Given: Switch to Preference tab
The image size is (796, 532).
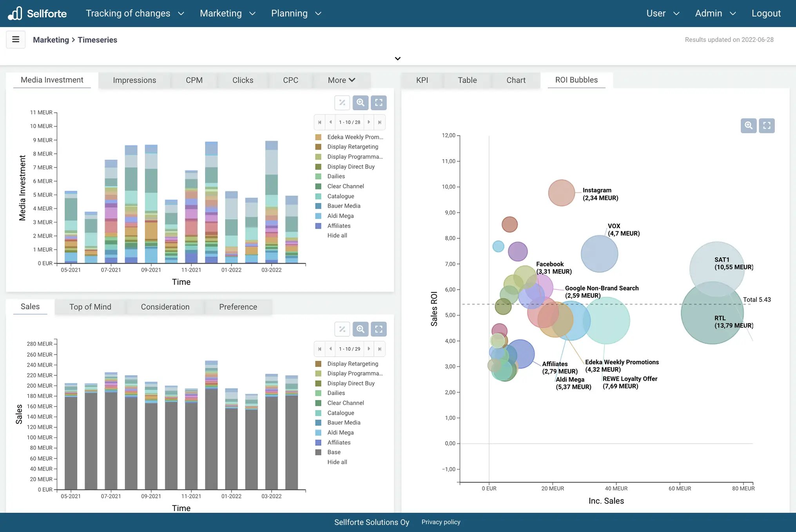Looking at the screenshot, I should 238,307.
